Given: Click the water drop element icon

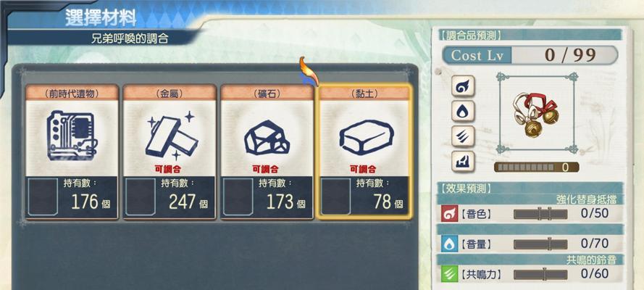Looking at the screenshot, I should point(464,111).
